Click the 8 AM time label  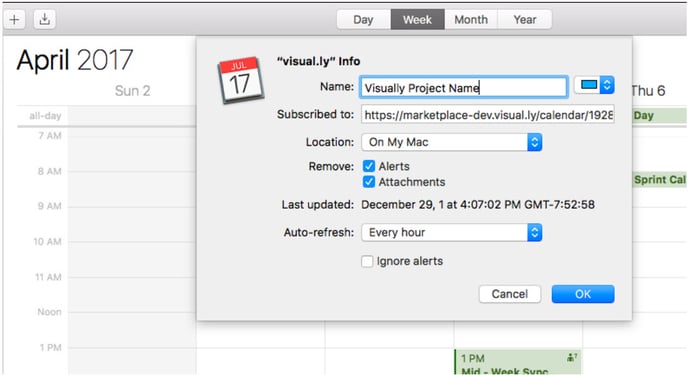[50, 171]
